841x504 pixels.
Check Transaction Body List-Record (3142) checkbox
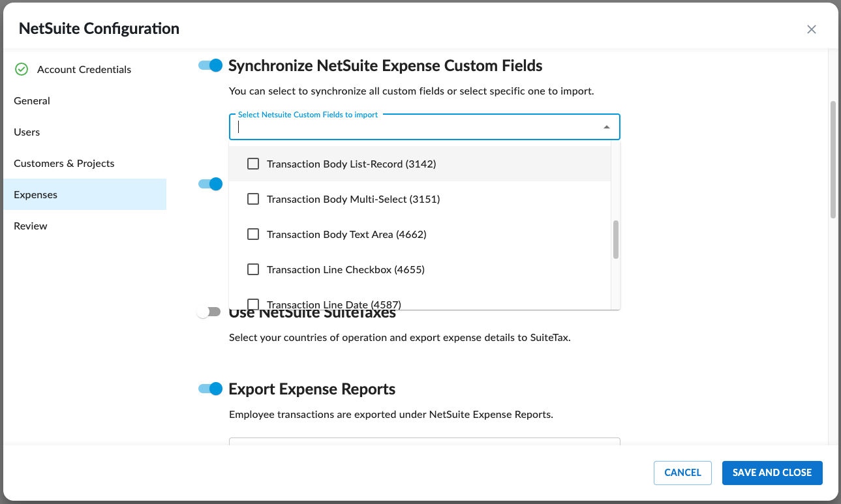tap(253, 164)
